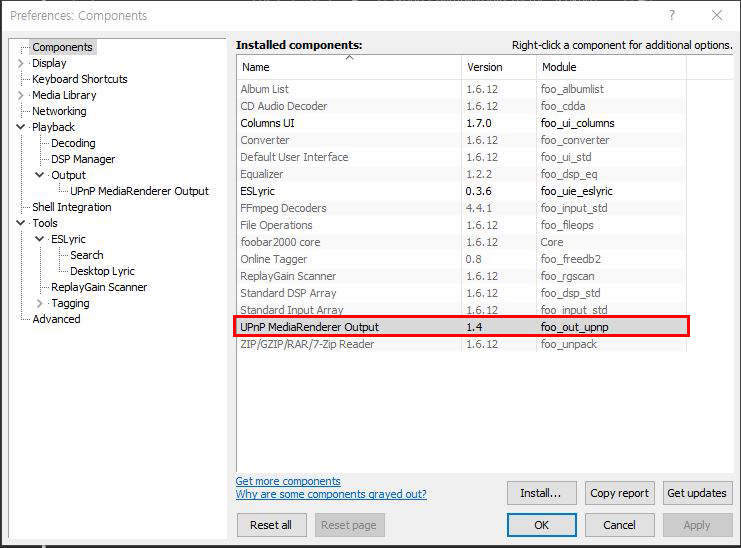This screenshot has height=548, width=741.
Task: Select Default User Interface component
Action: tap(462, 157)
